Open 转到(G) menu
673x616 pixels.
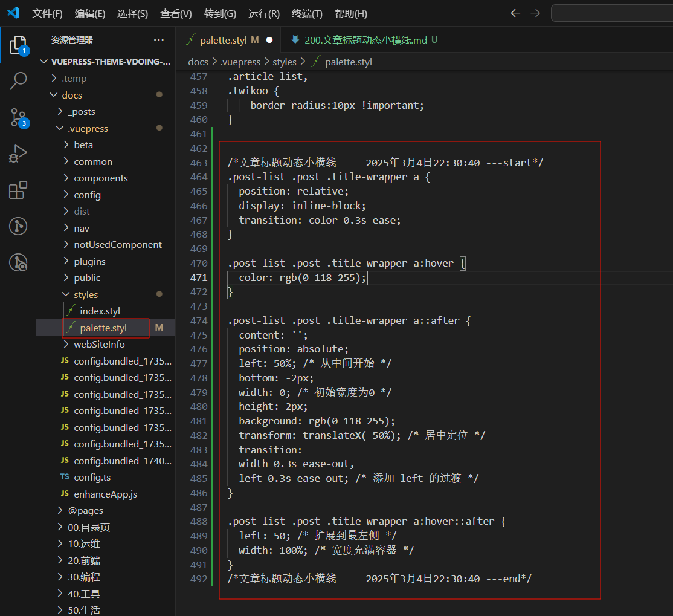click(220, 14)
